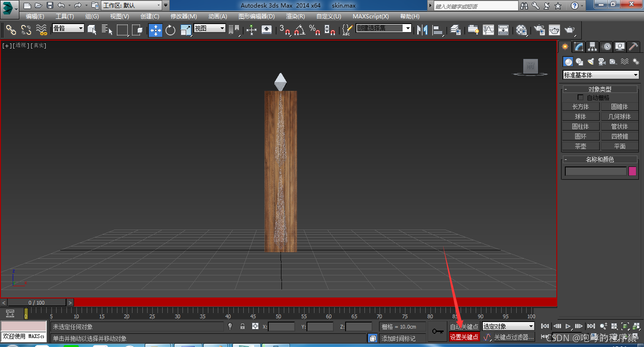This screenshot has width=644, height=347.
Task: Activate the Select and Rotate tool
Action: [171, 30]
